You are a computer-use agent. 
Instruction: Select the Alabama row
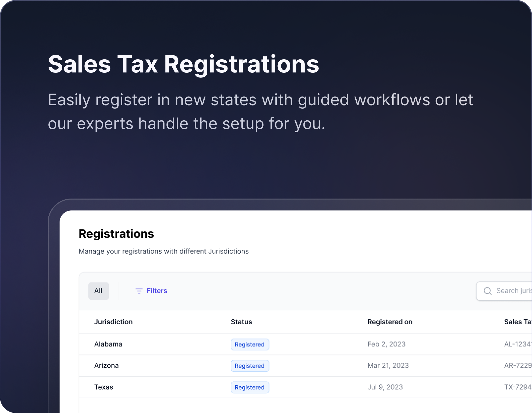click(x=108, y=344)
